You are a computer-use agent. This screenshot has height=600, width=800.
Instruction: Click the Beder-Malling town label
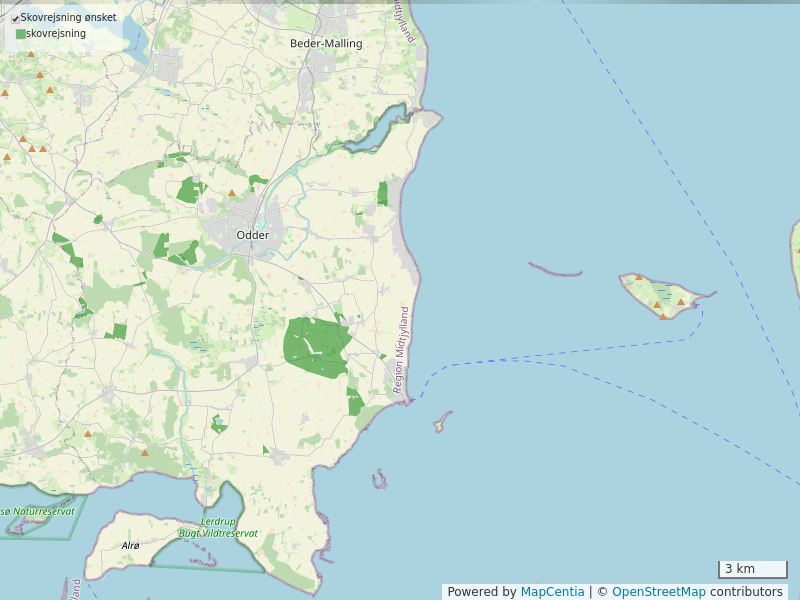click(326, 44)
